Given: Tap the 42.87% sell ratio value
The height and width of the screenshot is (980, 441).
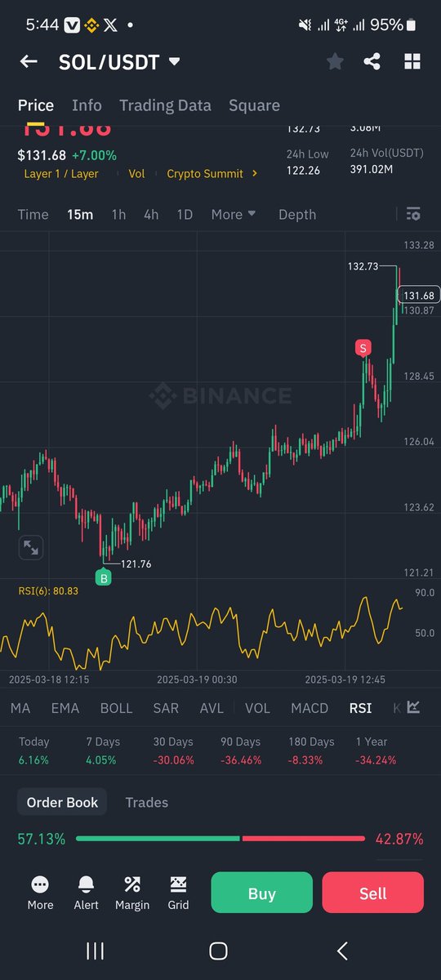Looking at the screenshot, I should point(399,839).
